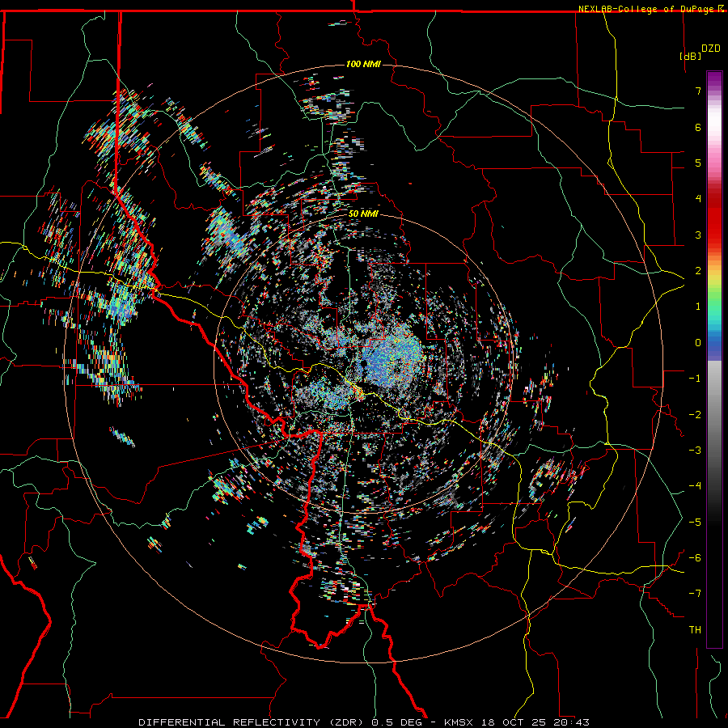Select the -6 value on the scale
728x728 pixels.
(695, 558)
